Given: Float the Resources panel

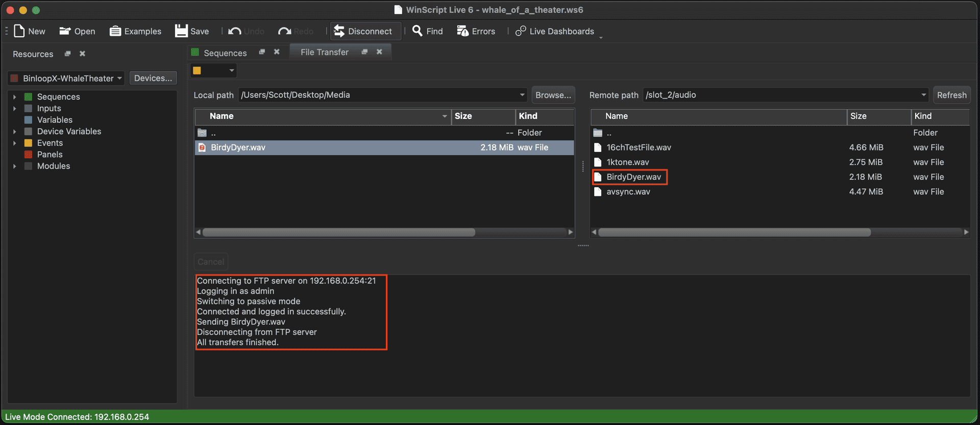Looking at the screenshot, I should coord(67,54).
